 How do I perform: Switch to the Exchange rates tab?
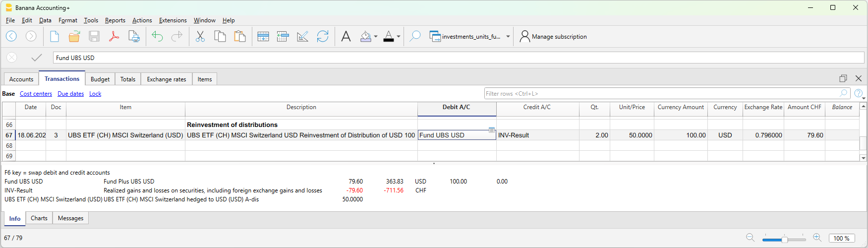pyautogui.click(x=167, y=79)
